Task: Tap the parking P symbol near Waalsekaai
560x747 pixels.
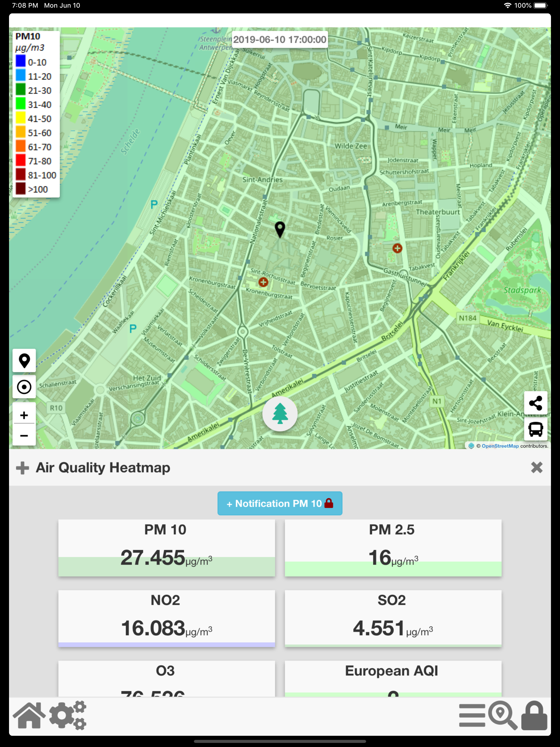Action: (133, 329)
